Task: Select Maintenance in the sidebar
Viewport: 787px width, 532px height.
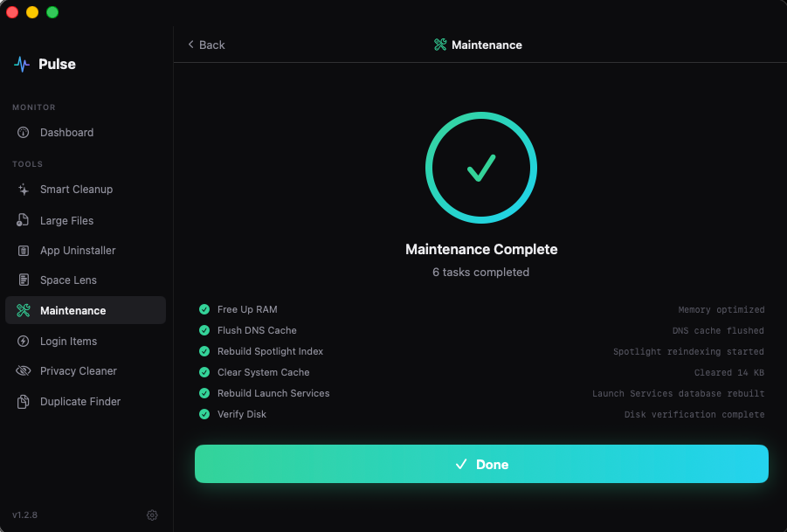Action: pyautogui.click(x=74, y=310)
